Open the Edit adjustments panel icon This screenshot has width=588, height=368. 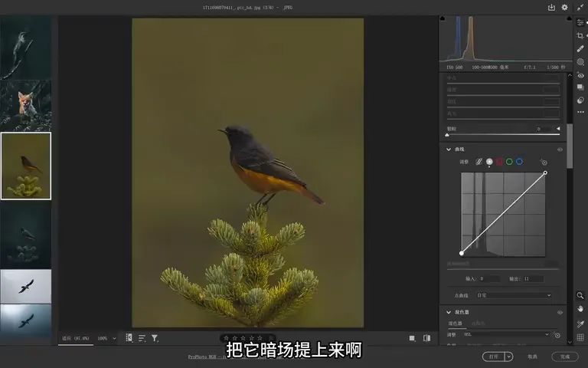[580, 22]
